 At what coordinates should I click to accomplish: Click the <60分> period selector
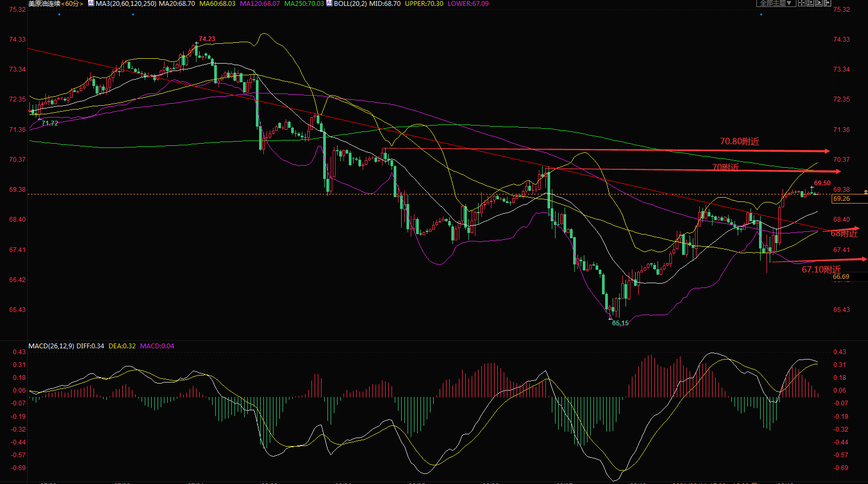(72, 4)
